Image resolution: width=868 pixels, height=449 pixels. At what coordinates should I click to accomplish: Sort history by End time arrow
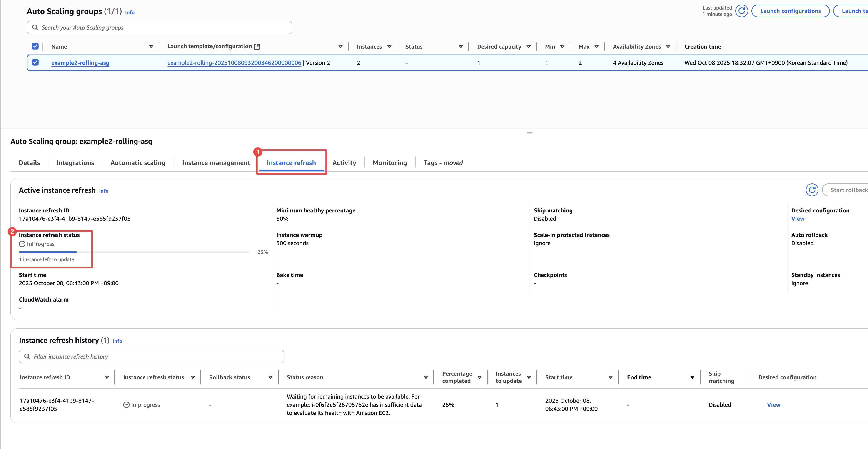click(692, 377)
